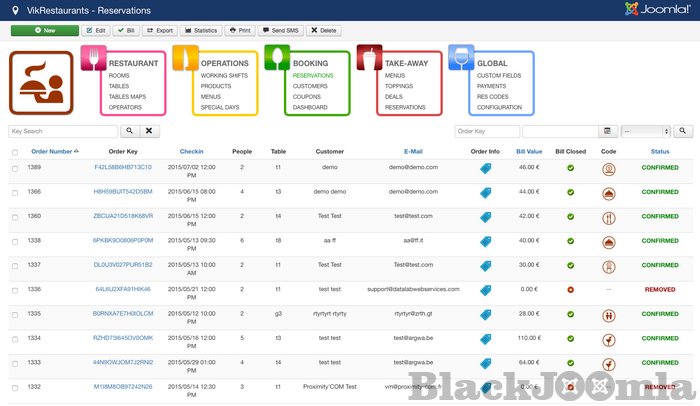Toggle the select-all checkbox in the table header

(15, 152)
